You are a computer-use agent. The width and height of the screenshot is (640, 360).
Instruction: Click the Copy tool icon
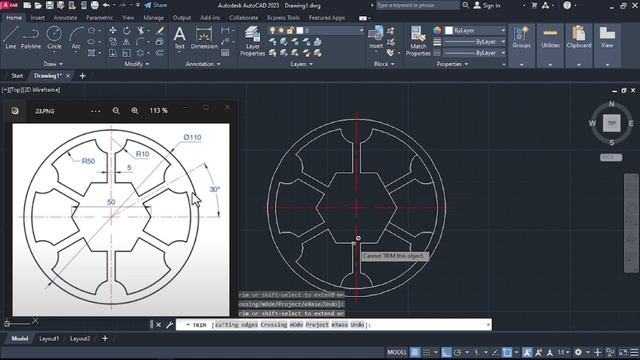pos(113,42)
